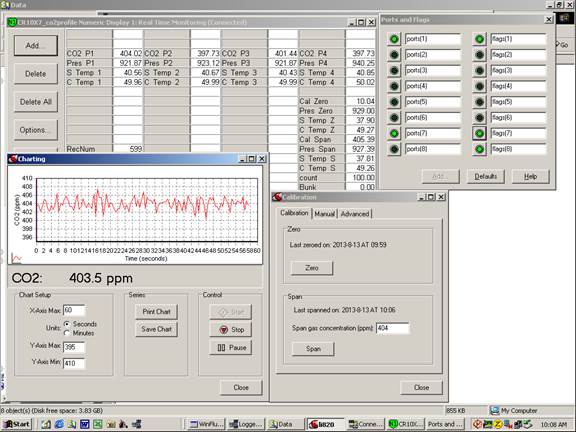Pause the chart recording
Screen dimensions: 576x432
click(x=231, y=348)
